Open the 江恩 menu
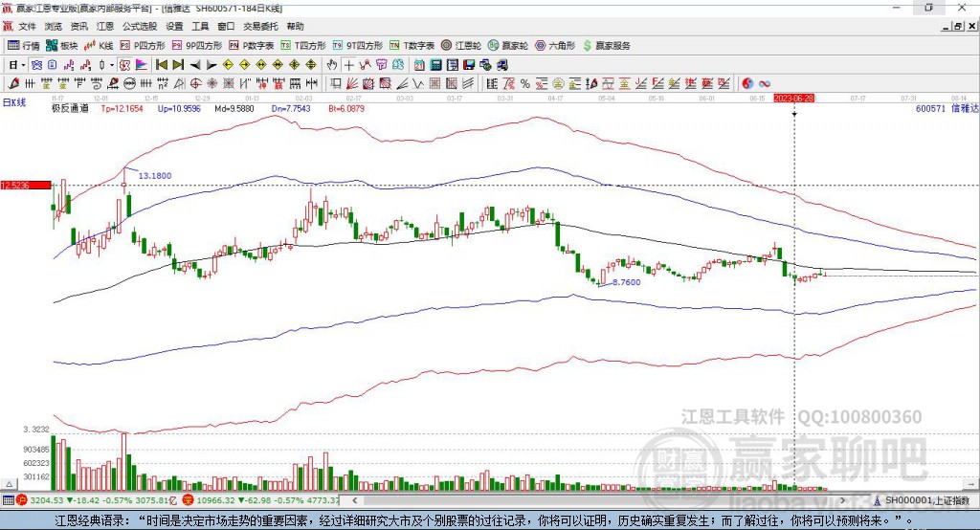 point(105,26)
